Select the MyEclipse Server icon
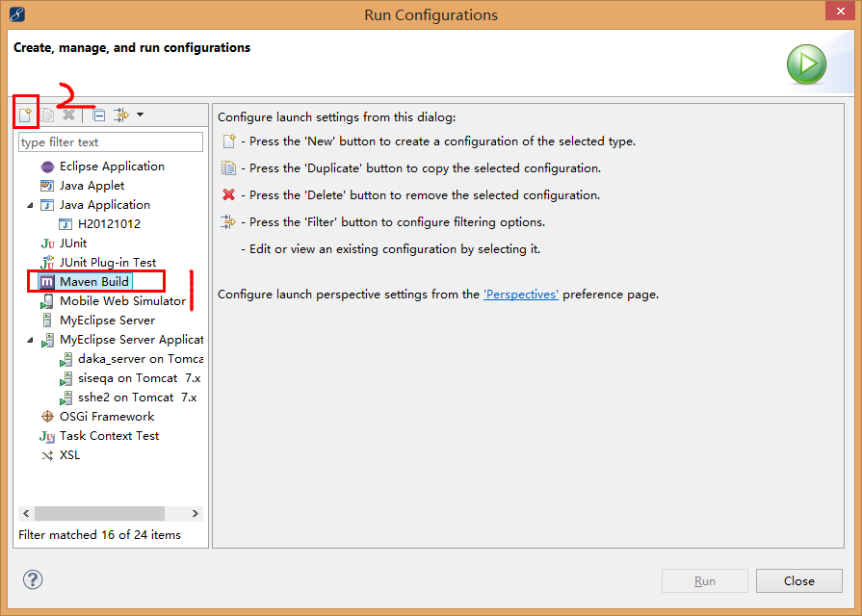This screenshot has height=616, width=862. (x=48, y=321)
